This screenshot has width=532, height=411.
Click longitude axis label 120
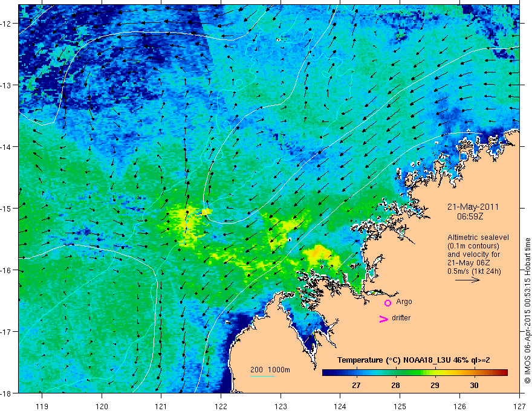(x=102, y=406)
